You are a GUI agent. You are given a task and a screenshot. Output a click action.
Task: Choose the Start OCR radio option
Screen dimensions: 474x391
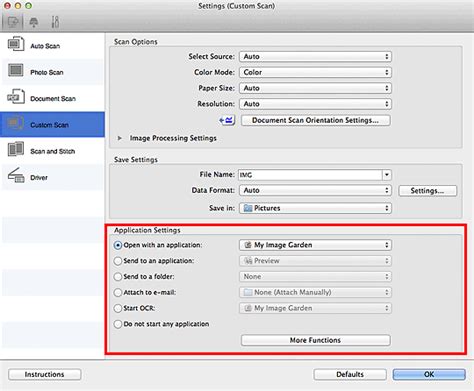(x=118, y=308)
